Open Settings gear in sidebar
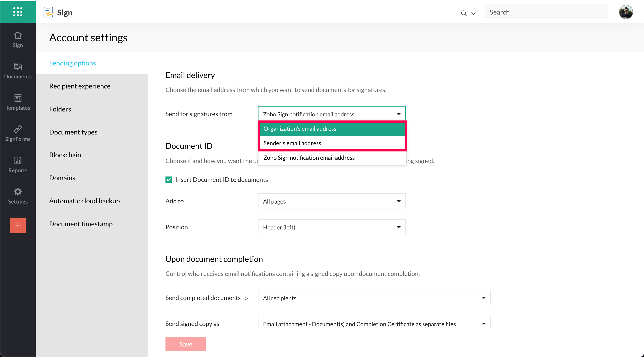644x357 pixels. tap(18, 196)
